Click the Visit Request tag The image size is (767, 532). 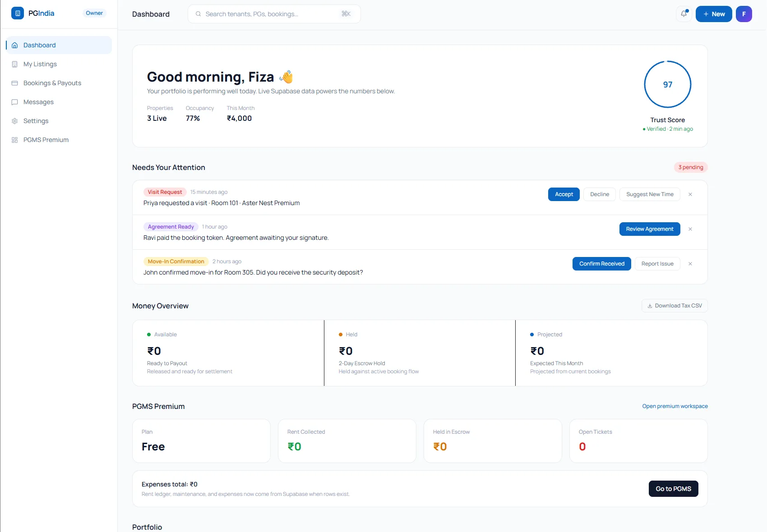coord(165,192)
